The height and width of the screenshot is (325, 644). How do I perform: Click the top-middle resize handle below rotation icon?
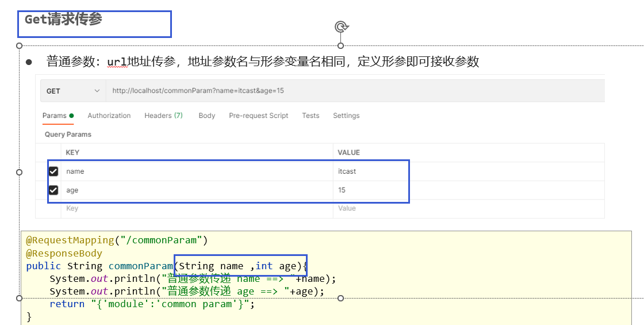(340, 45)
